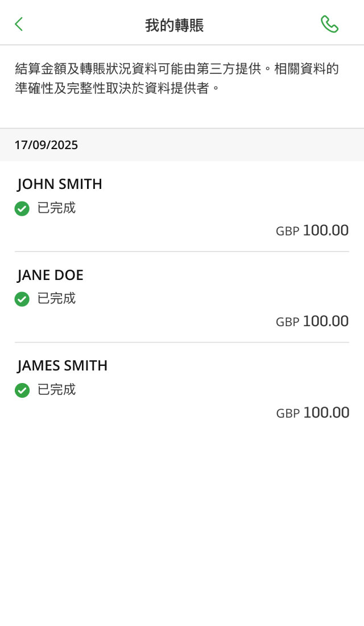The height and width of the screenshot is (626, 364).
Task: Open the JOHN SMITH transfer entry
Action: point(182,206)
